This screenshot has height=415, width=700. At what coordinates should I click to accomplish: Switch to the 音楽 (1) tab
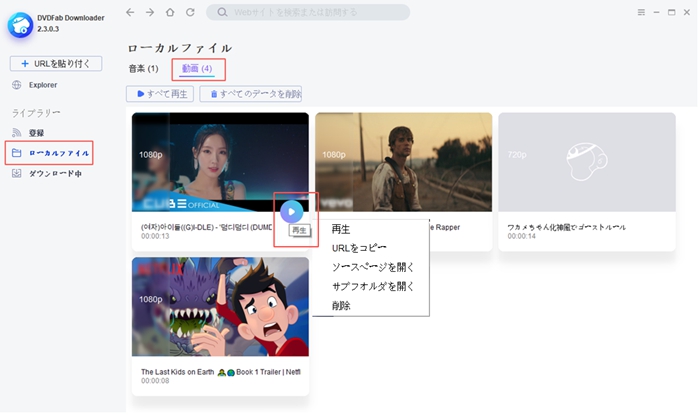click(x=143, y=69)
